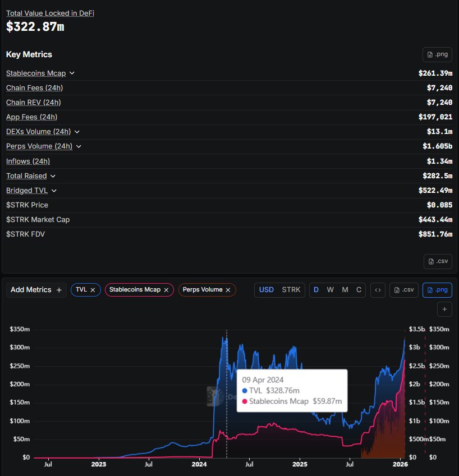Set chart interval to weekly (W)

click(x=330, y=290)
